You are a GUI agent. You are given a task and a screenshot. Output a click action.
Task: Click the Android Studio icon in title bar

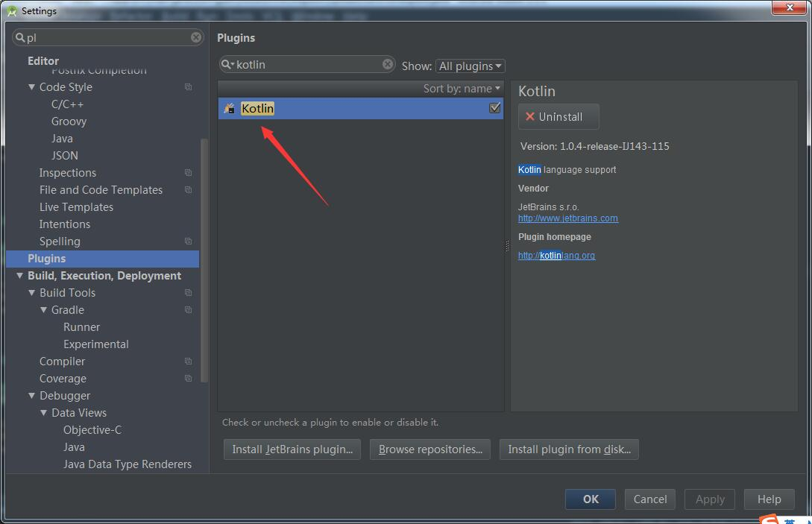click(12, 11)
